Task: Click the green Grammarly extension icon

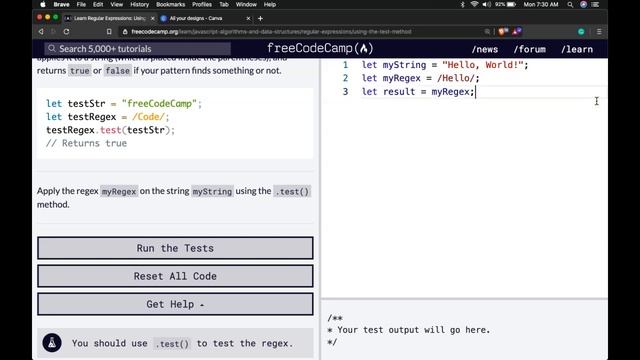Action: [x=581, y=31]
